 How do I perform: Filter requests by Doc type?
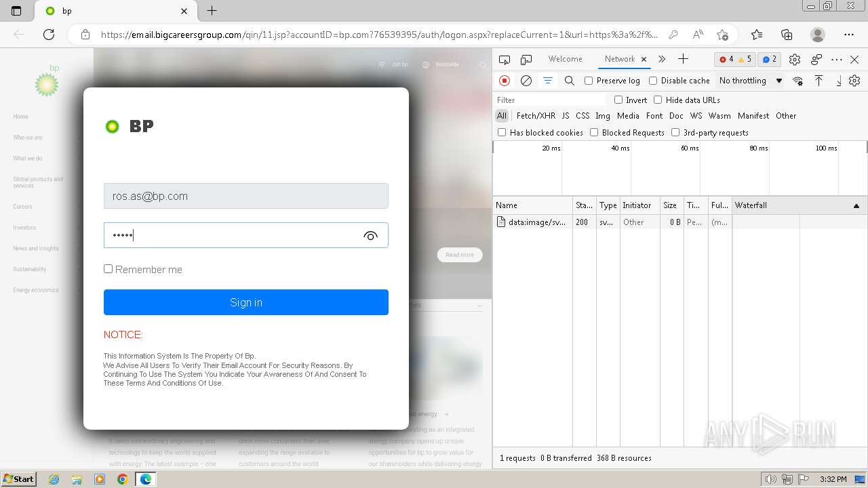(676, 116)
